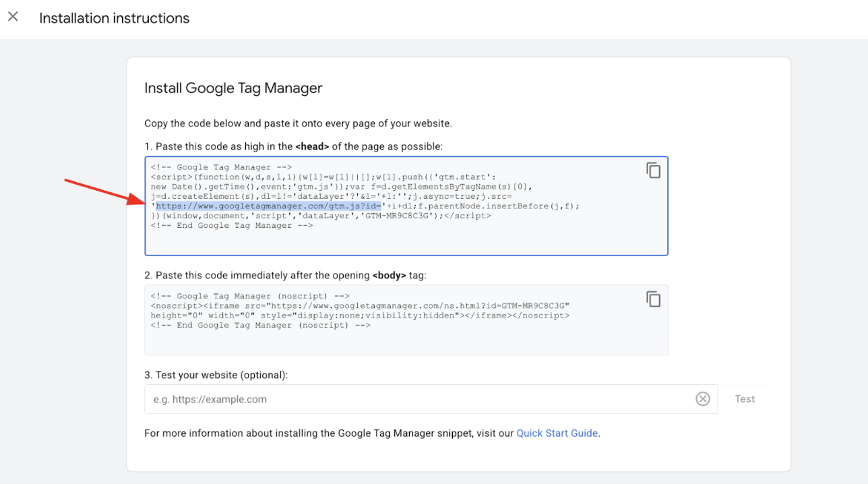Open the Quick Start Guide link
Image resolution: width=868 pixels, height=484 pixels.
coord(557,433)
